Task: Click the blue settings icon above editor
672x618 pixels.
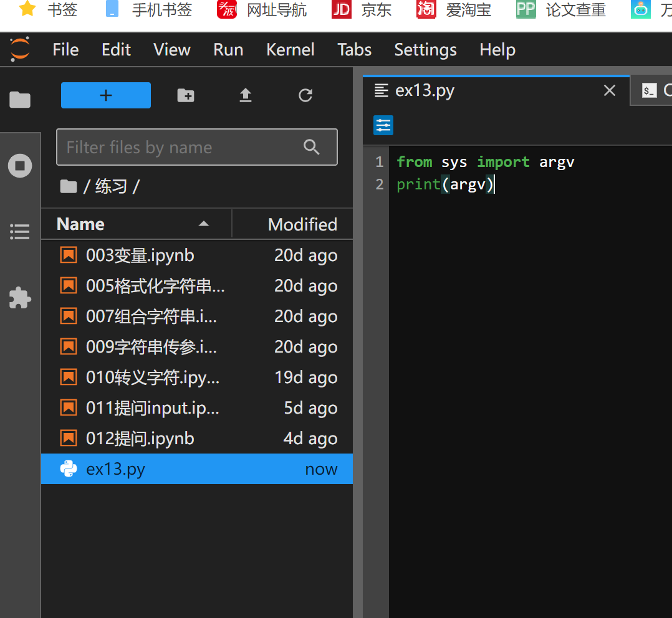Action: 383,125
